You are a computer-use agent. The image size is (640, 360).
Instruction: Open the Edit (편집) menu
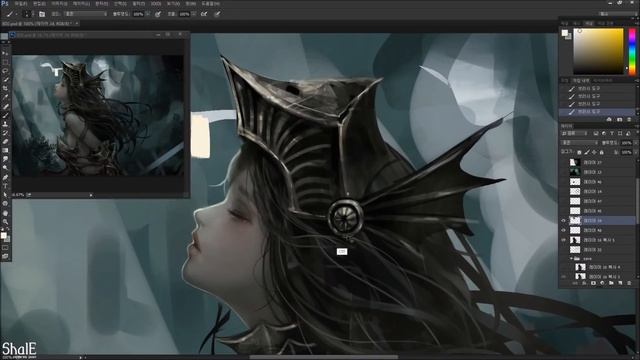point(39,4)
